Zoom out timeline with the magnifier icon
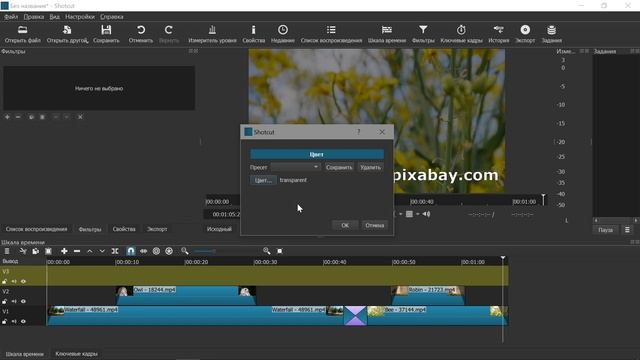 (185, 251)
